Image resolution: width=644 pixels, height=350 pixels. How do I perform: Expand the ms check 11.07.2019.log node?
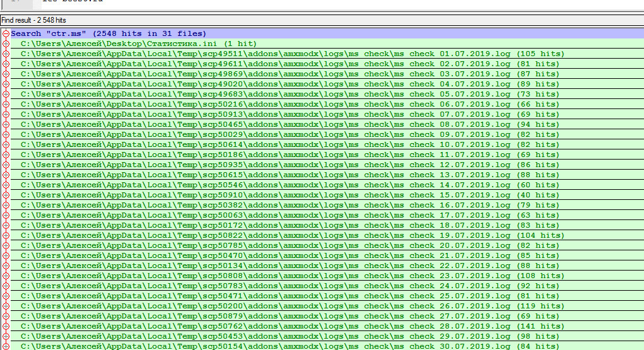click(6, 155)
